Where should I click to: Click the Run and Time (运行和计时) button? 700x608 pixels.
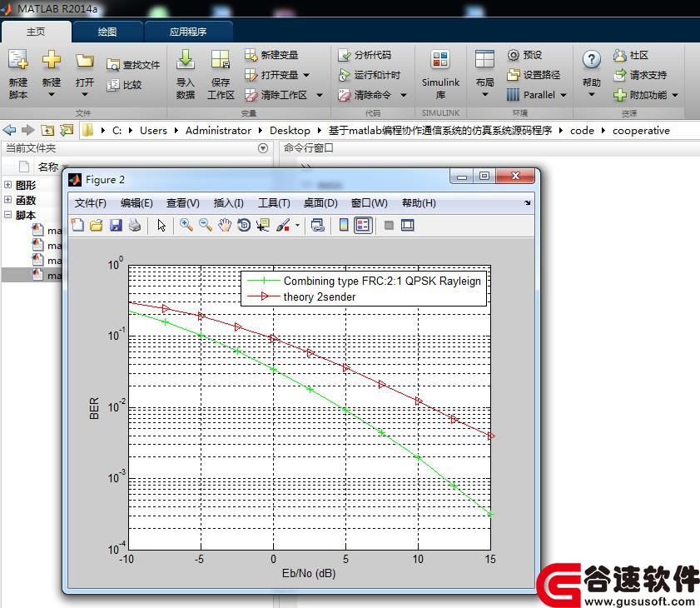[370, 75]
